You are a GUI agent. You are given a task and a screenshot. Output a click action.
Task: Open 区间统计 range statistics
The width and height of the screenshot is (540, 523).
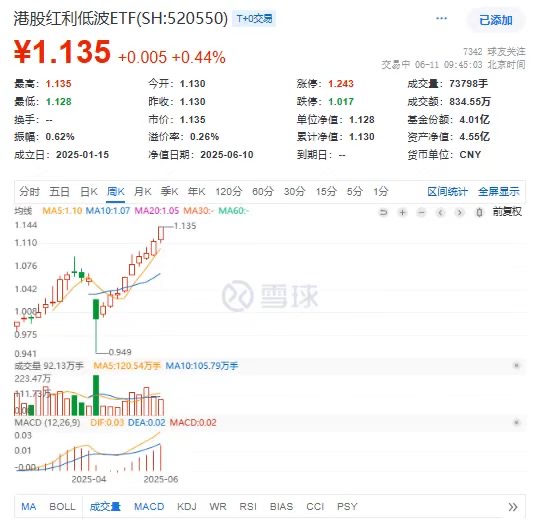(x=447, y=191)
